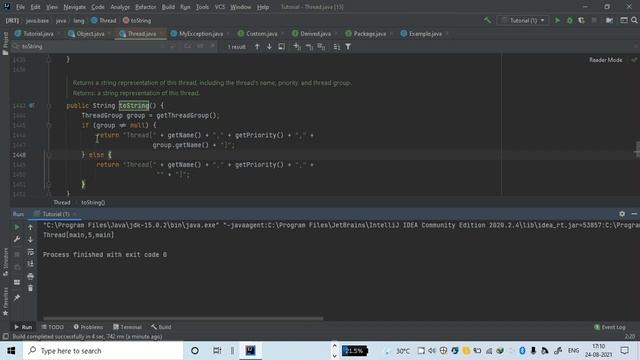640x360 pixels.
Task: Toggle Reader Mode in the editor
Action: coord(606,60)
